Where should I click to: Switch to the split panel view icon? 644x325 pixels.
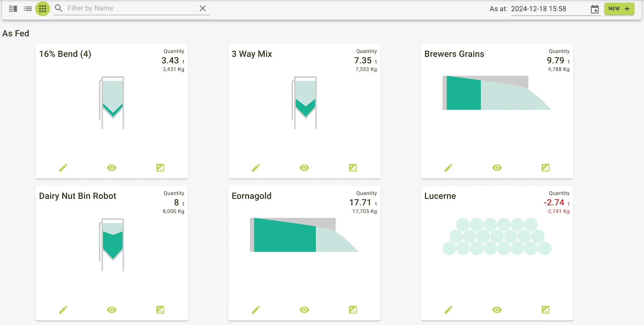tap(13, 9)
